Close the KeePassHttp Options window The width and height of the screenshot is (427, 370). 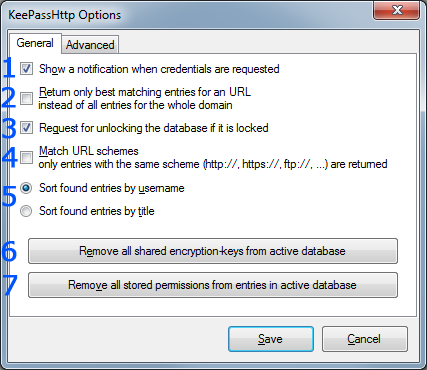point(397,11)
